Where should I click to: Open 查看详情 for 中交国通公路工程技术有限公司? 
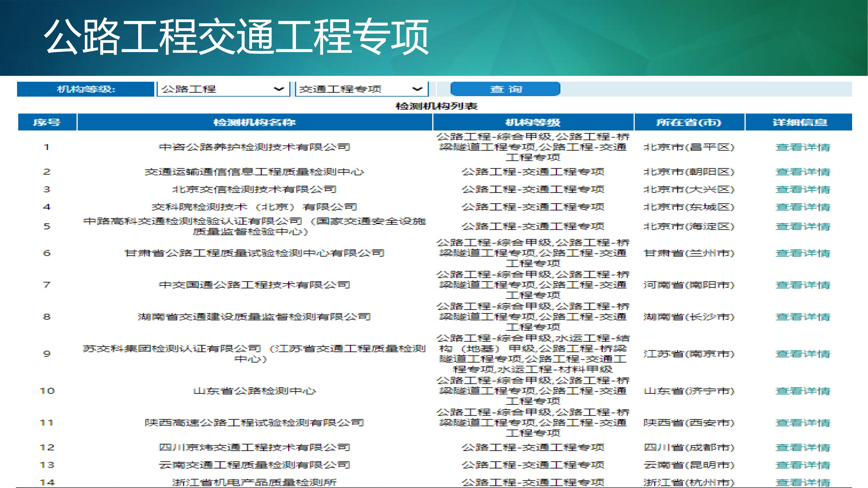(x=803, y=285)
